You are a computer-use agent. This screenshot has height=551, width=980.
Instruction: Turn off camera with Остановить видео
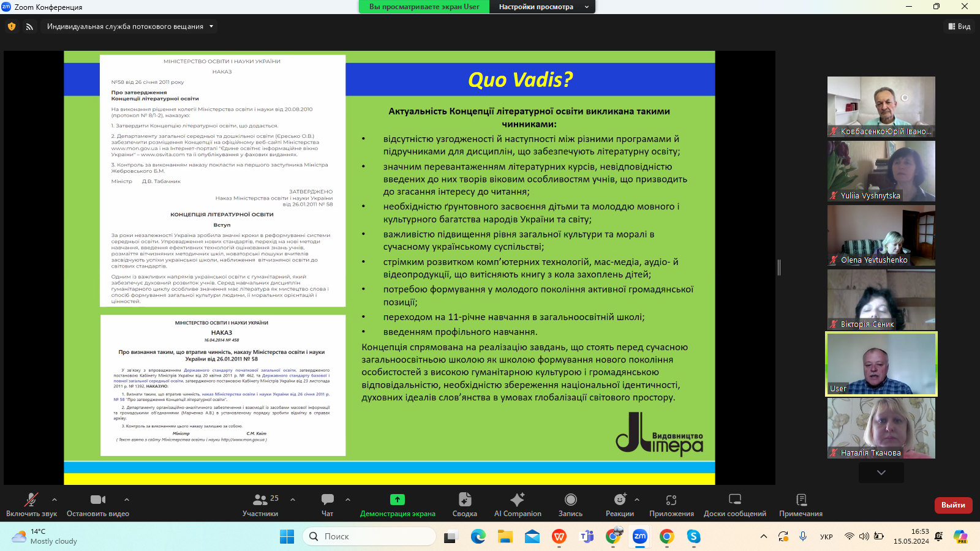[98, 504]
